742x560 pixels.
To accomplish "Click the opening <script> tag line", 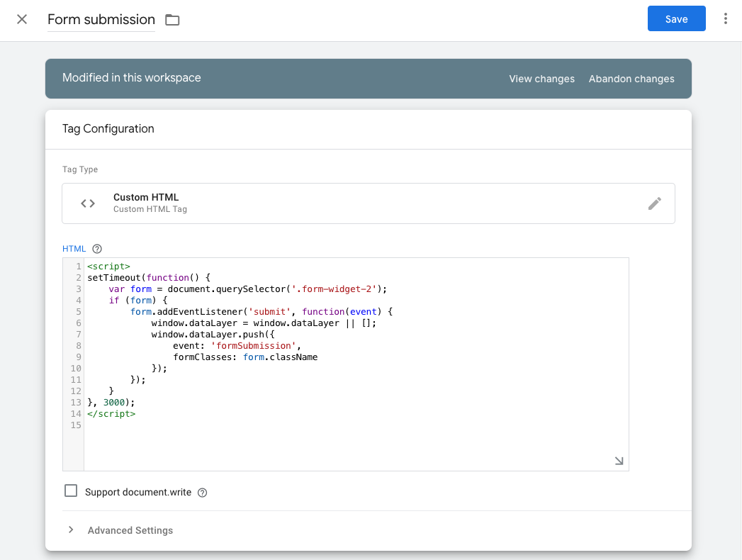I will [x=108, y=267].
